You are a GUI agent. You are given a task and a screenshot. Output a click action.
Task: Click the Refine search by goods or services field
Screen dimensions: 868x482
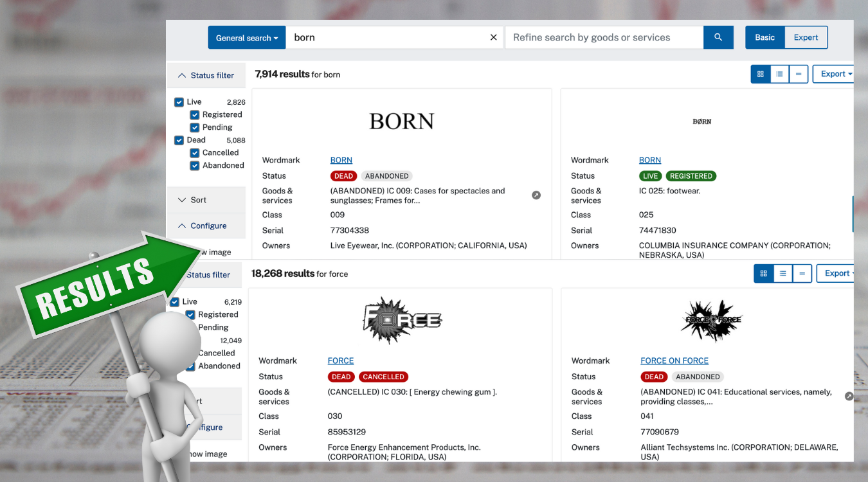(604, 37)
